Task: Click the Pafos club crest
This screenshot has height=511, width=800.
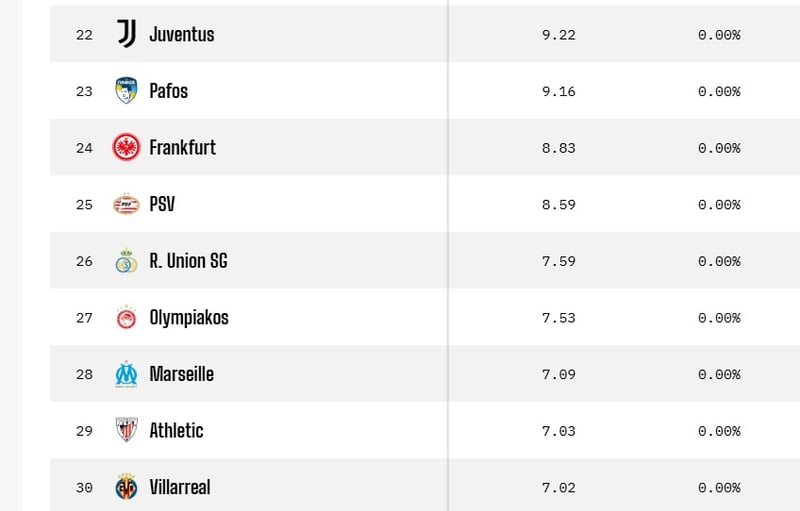Action: point(126,91)
